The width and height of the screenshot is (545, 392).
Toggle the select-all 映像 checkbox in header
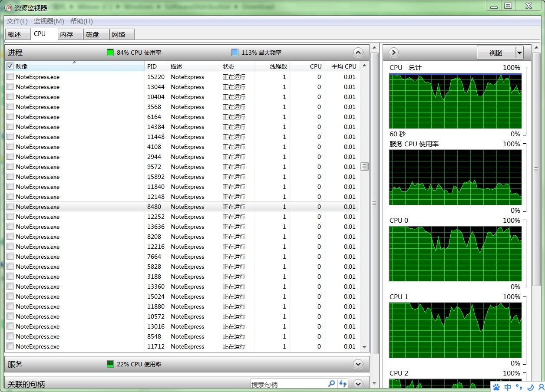tap(10, 66)
